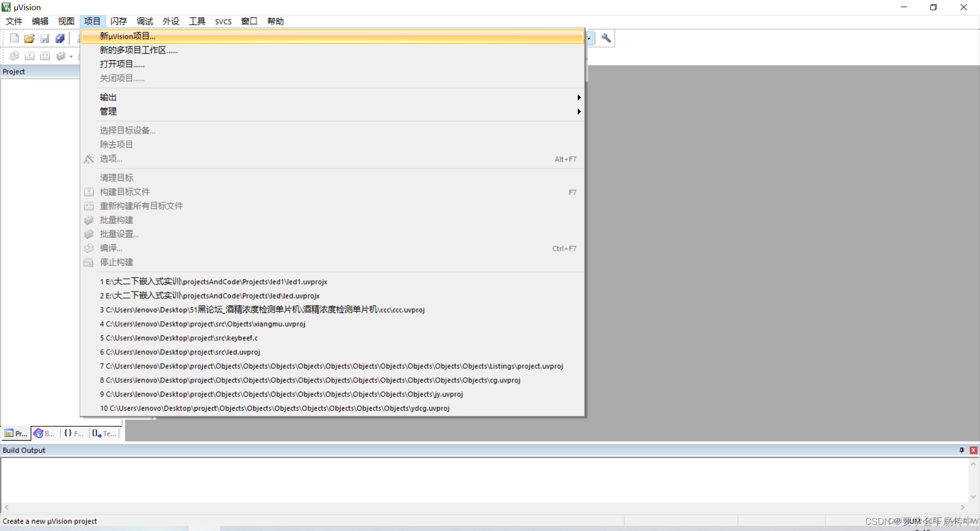Image resolution: width=980 pixels, height=531 pixels.
Task: Expand the 输出 submenu
Action: [332, 97]
